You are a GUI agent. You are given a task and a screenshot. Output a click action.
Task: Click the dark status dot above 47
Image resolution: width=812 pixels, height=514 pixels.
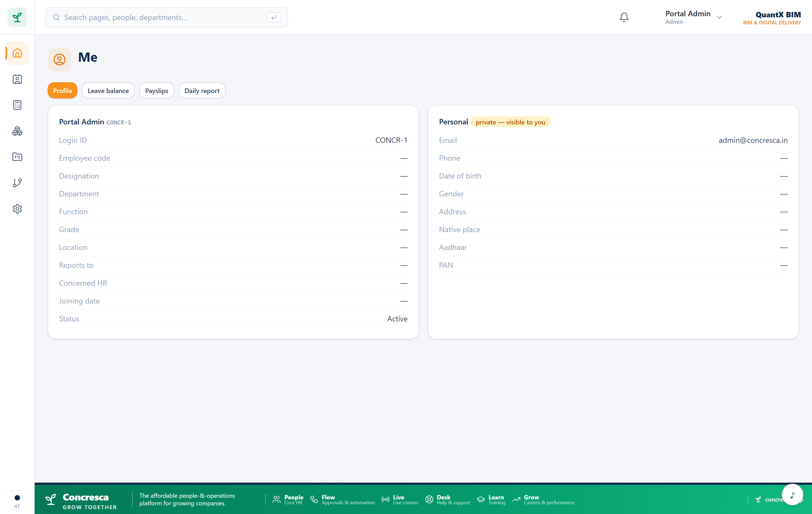pyautogui.click(x=17, y=497)
